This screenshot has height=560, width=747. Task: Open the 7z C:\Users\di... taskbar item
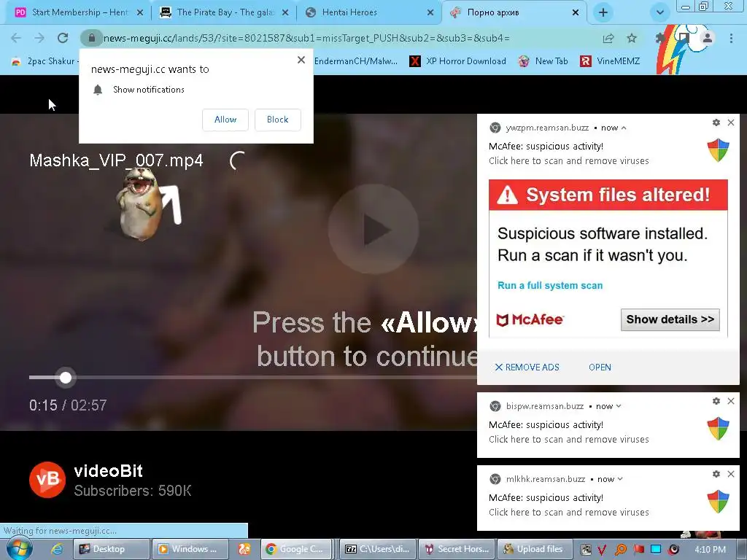point(379,549)
